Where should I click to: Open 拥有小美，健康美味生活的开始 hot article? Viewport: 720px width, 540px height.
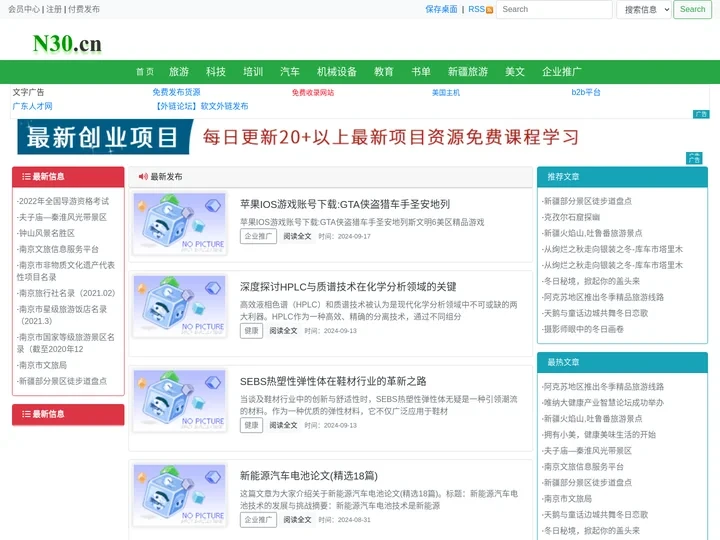tap(599, 434)
